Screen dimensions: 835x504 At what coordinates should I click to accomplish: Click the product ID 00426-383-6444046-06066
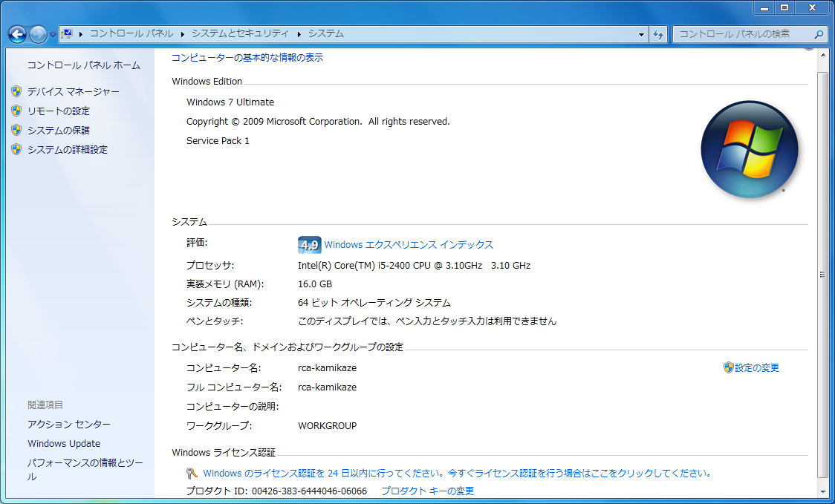point(309,491)
